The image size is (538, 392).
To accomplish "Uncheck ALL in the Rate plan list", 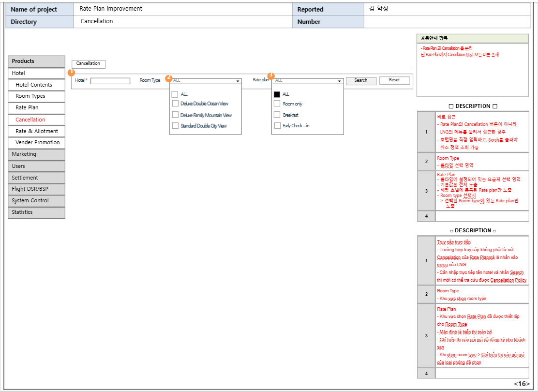I will (277, 94).
